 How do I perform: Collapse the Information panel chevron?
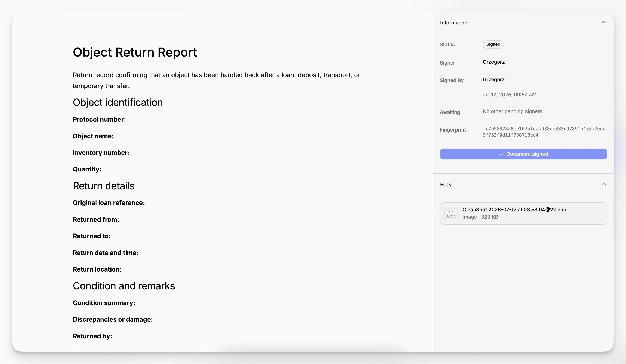pos(603,22)
